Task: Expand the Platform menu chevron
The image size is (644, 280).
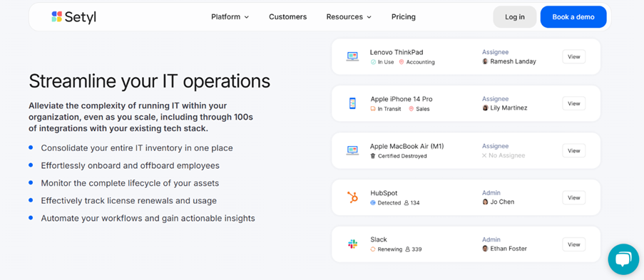Action: coord(247,17)
